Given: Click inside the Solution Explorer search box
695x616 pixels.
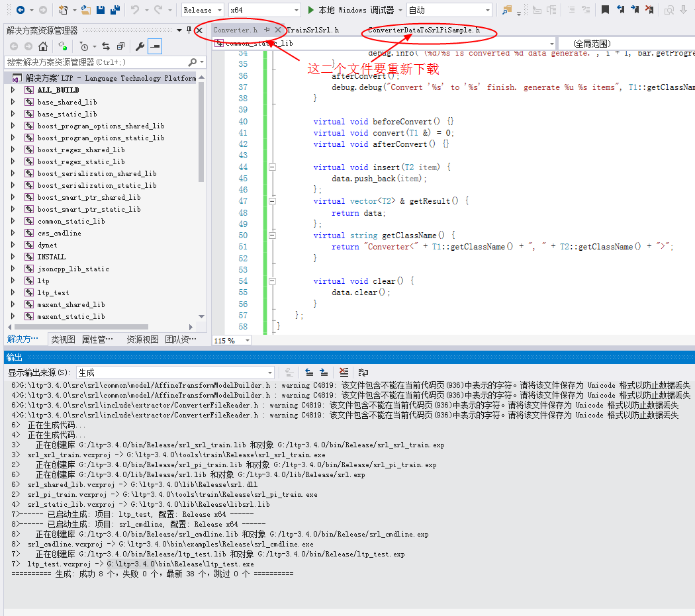Looking at the screenshot, I should [99, 61].
